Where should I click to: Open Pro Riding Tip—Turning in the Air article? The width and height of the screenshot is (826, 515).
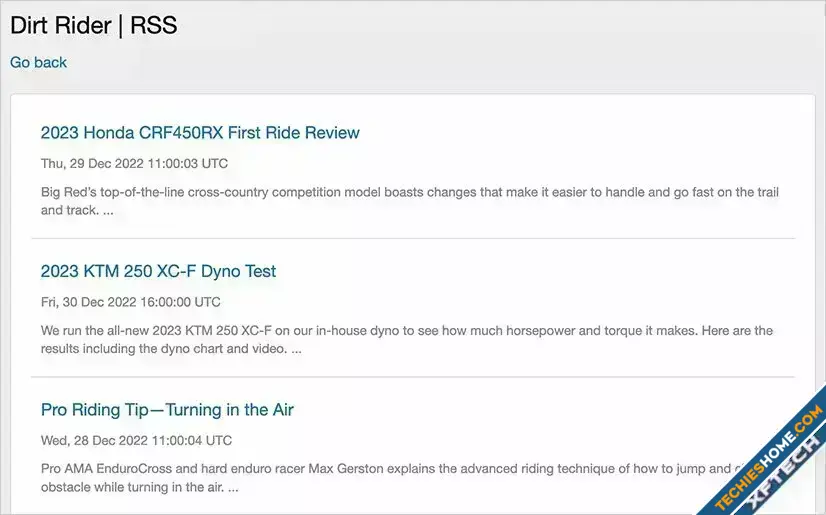click(167, 410)
